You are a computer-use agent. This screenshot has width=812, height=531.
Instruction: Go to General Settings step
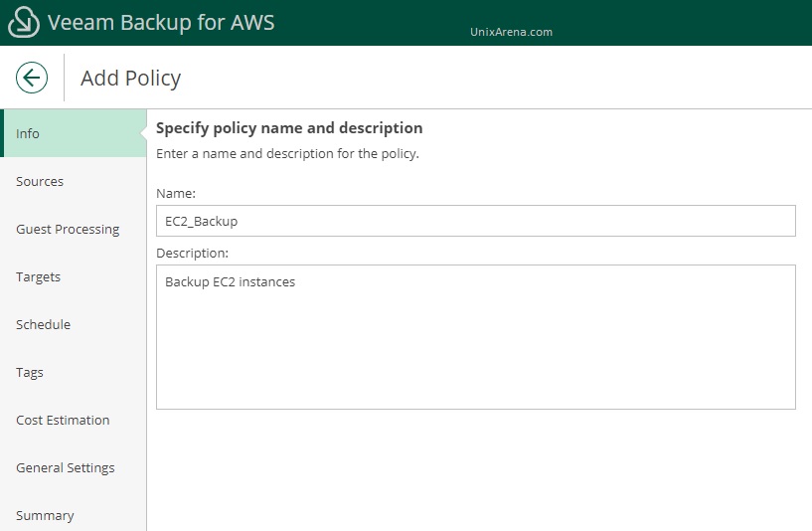click(x=74, y=467)
